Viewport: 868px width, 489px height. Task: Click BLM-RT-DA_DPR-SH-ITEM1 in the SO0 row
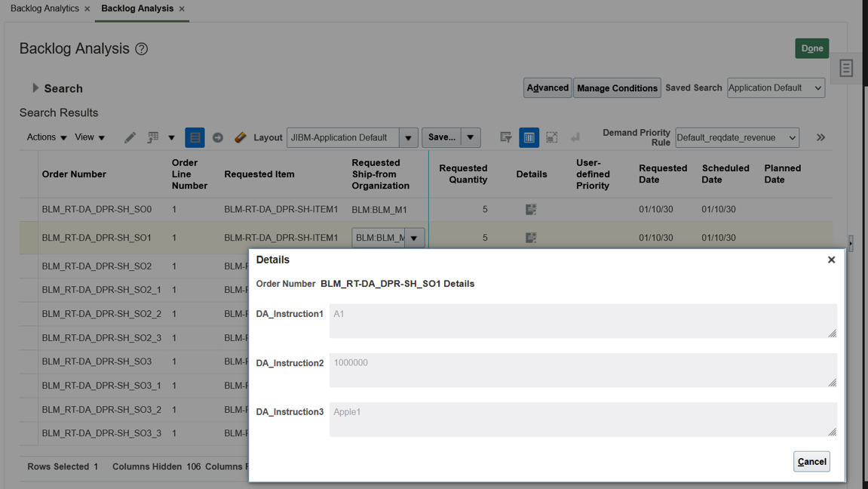click(x=281, y=209)
